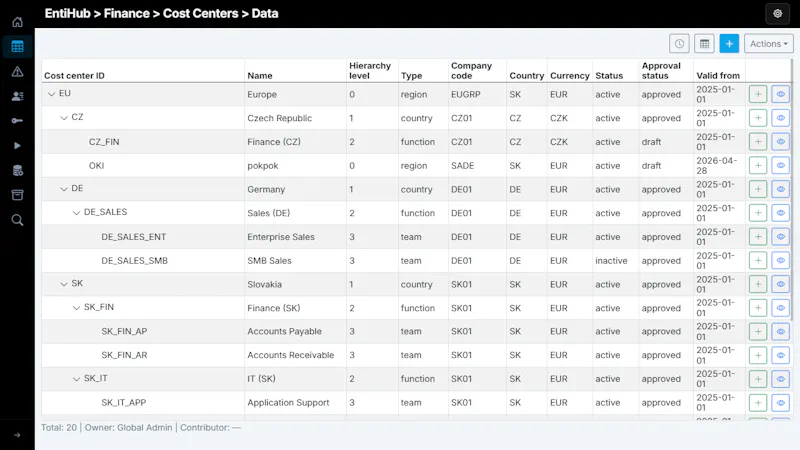View SK_FIN record with eye icon
Screen dimensions: 800x450
(781, 308)
